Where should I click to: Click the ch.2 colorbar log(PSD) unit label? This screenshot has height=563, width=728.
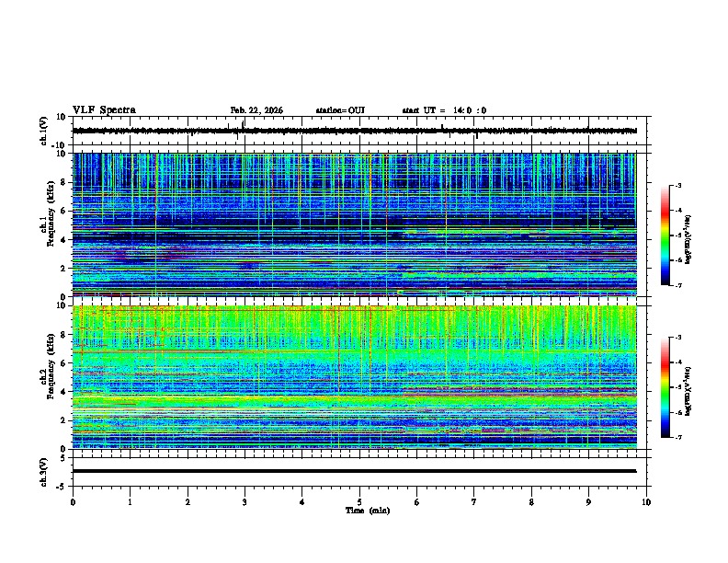tap(688, 391)
